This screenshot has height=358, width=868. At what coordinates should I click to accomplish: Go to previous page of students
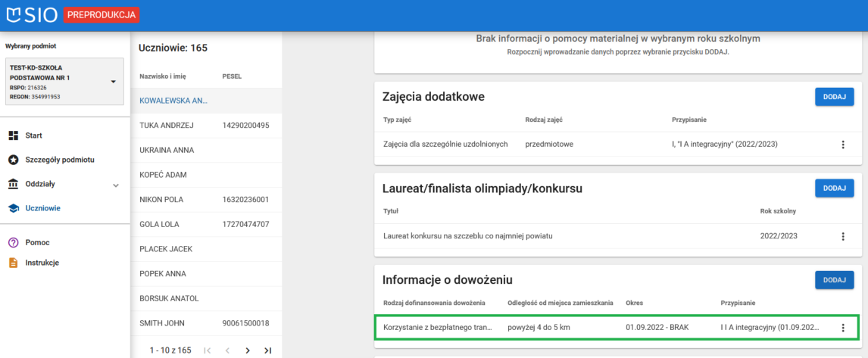pos(227,350)
